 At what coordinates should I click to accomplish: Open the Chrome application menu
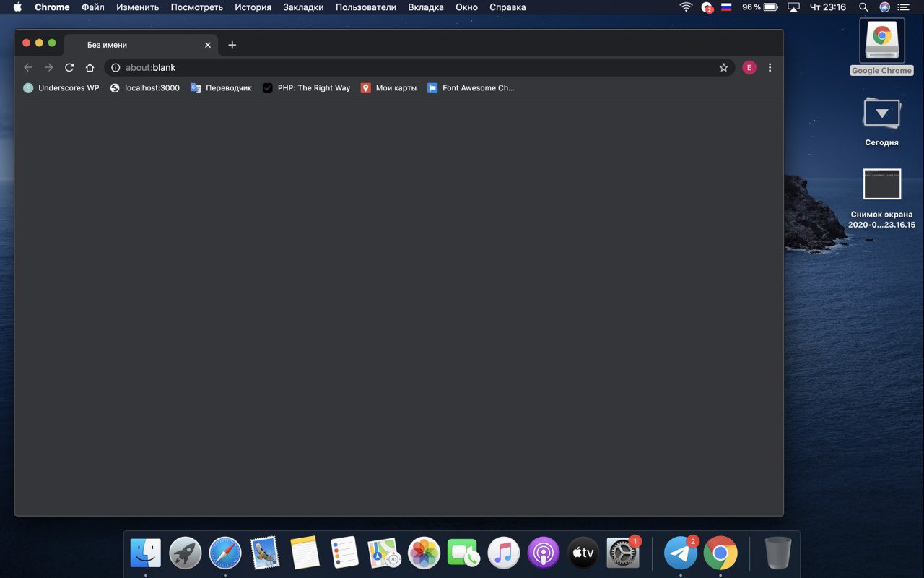pos(52,7)
